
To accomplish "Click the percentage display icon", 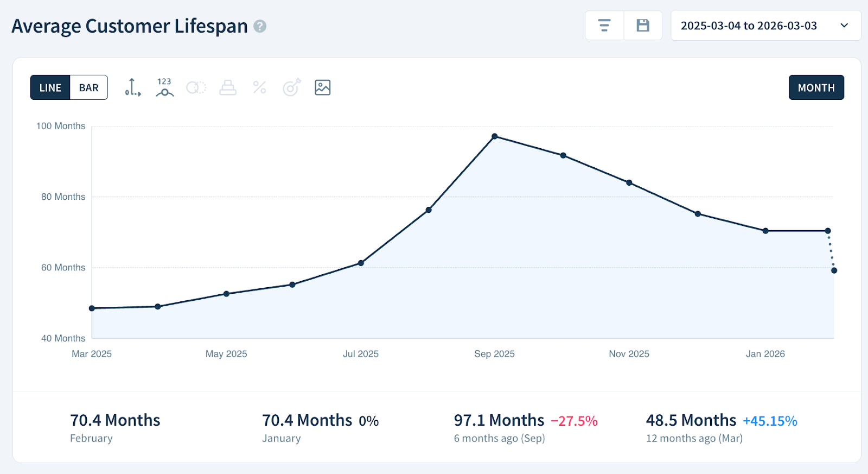I will [x=259, y=87].
